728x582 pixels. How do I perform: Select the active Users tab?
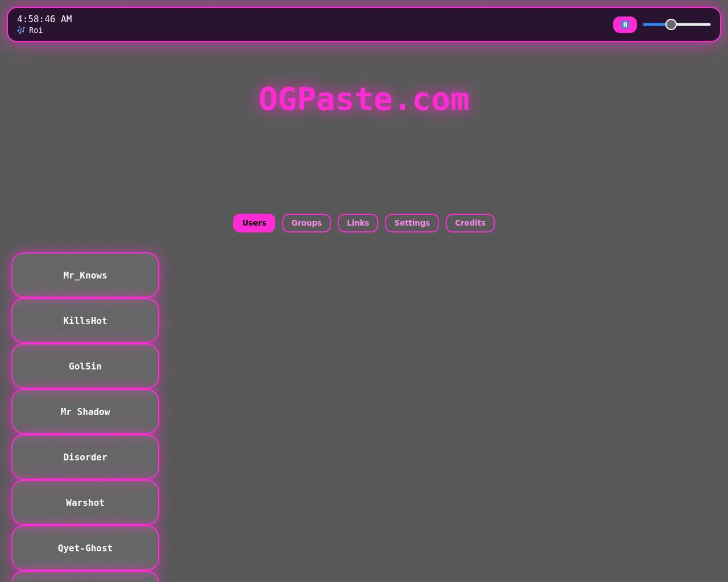(254, 223)
